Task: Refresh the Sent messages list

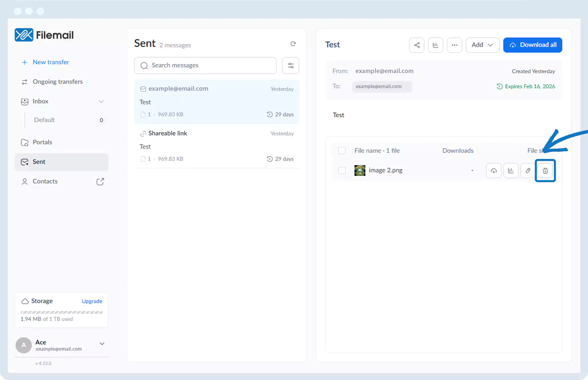Action: tap(293, 44)
